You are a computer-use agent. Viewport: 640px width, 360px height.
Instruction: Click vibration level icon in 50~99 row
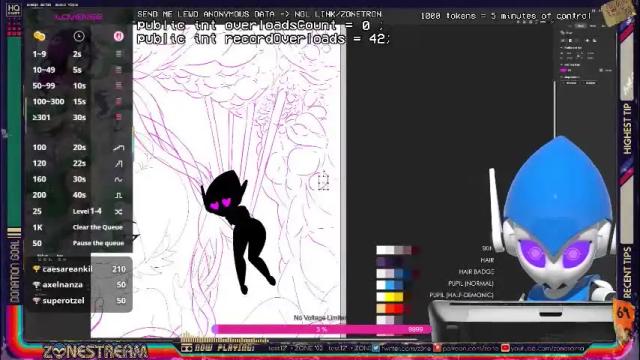click(x=118, y=86)
